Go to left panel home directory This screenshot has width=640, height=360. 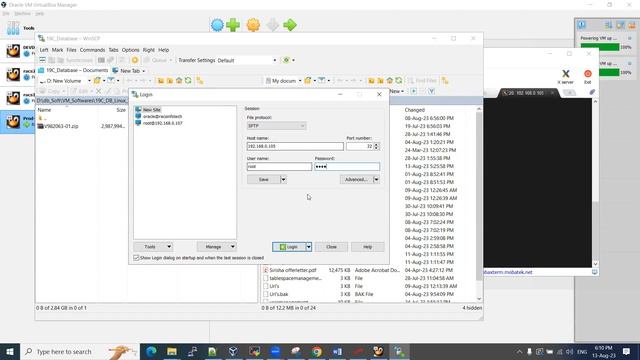click(179, 81)
